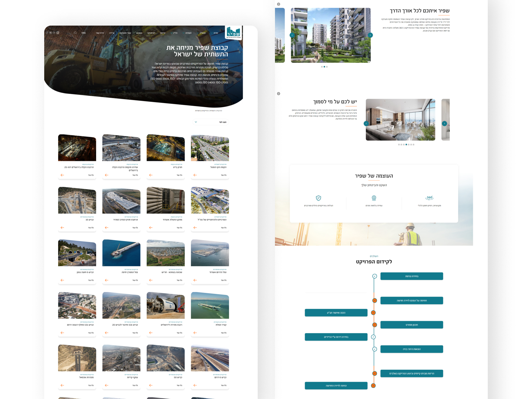Screen dimensions: 532x399
Task: Expand the אודות menu in navigation
Action: (x=215, y=33)
